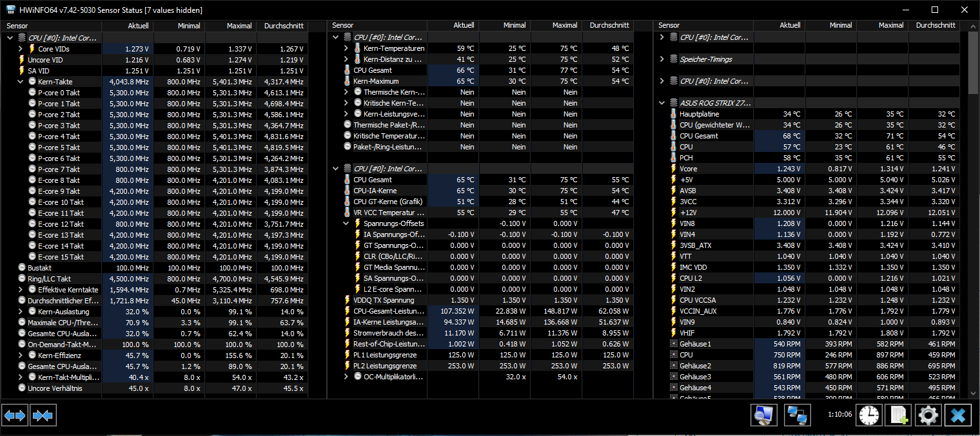The height and width of the screenshot is (436, 980).
Task: Click the lightning icon beside VDDQ TX Spannung
Action: coord(348,301)
